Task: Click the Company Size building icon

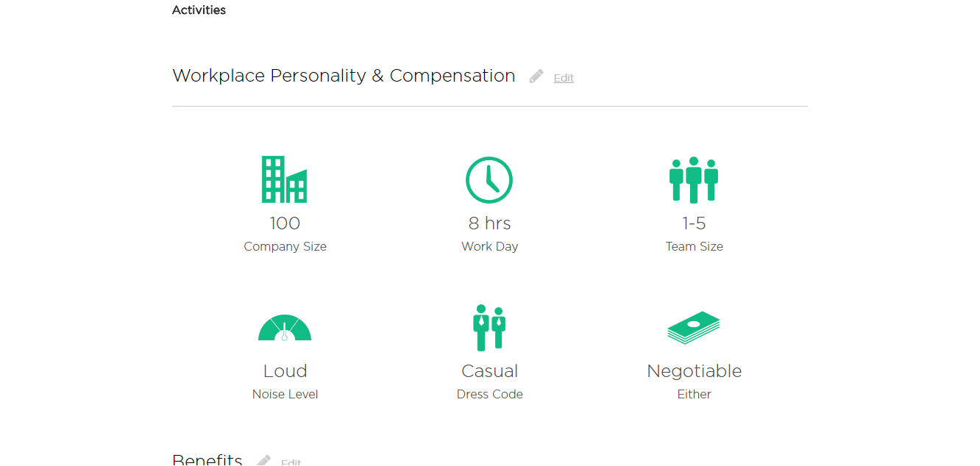Action: click(284, 179)
